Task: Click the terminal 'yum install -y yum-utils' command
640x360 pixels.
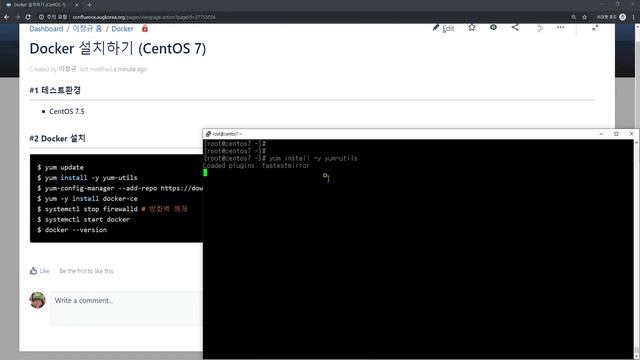Action: (313, 158)
